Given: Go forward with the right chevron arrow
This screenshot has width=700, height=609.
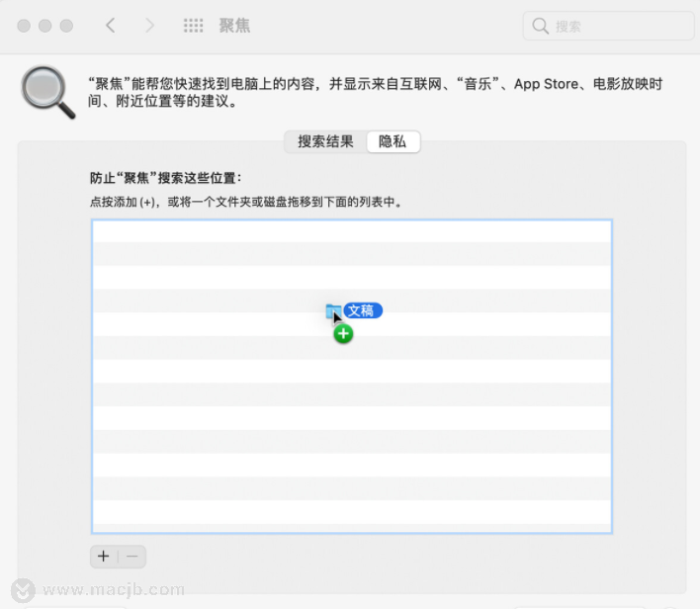Looking at the screenshot, I should click(x=150, y=26).
